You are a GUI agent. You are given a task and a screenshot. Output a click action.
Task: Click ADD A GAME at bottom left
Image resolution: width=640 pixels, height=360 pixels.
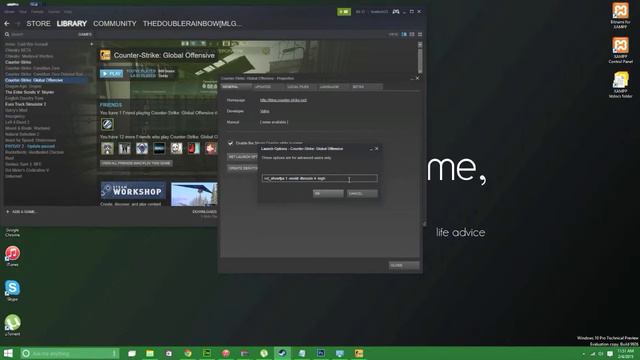tap(21, 212)
